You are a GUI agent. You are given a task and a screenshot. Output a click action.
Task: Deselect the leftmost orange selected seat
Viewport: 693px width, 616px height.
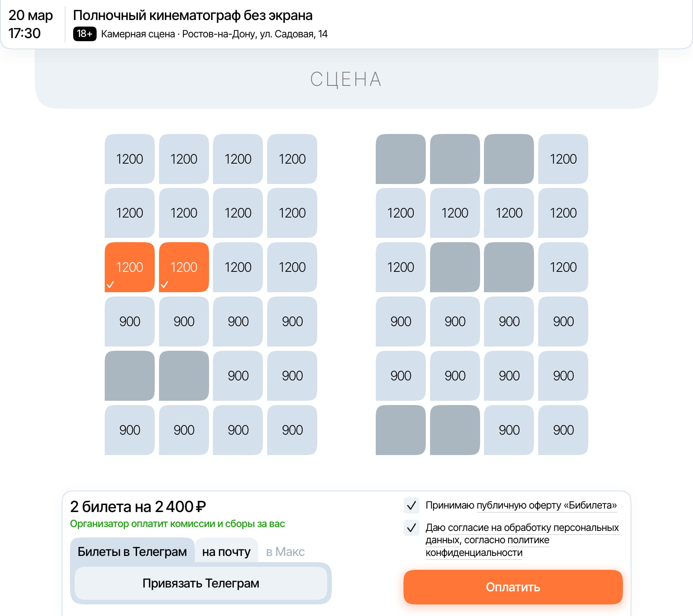click(130, 267)
